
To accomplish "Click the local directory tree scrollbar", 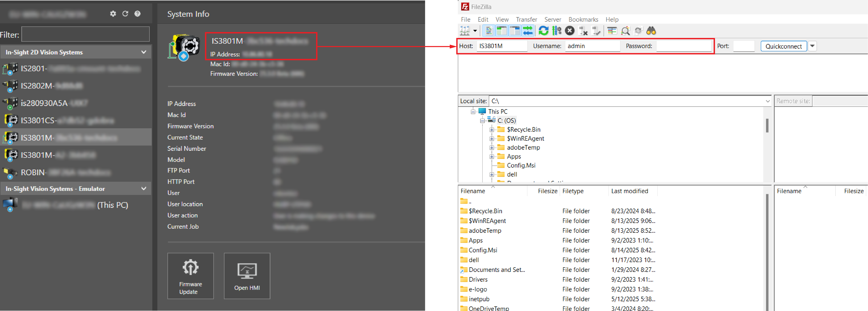I will click(767, 126).
